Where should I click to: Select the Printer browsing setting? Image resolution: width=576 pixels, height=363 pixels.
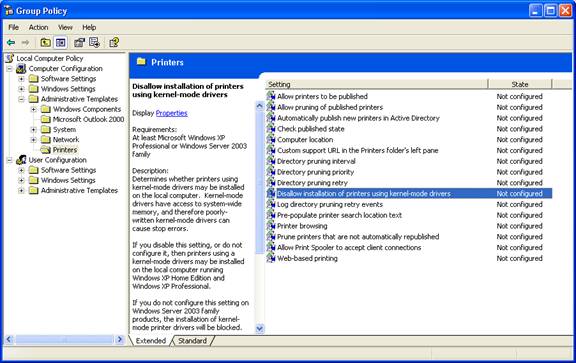(x=302, y=226)
